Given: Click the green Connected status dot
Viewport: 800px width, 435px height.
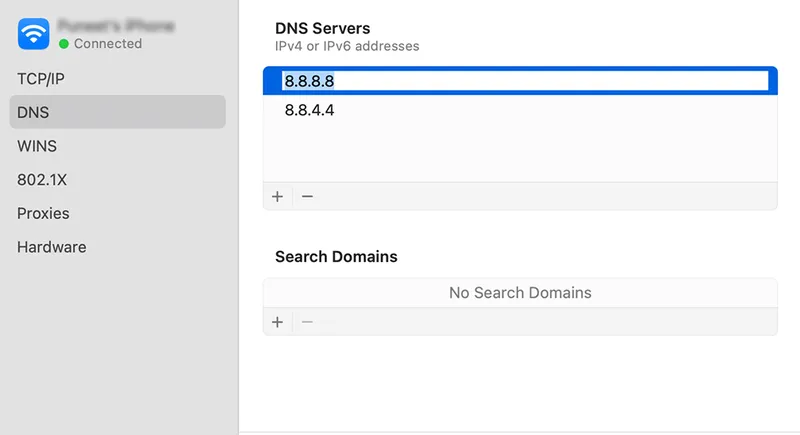Looking at the screenshot, I should tap(64, 44).
